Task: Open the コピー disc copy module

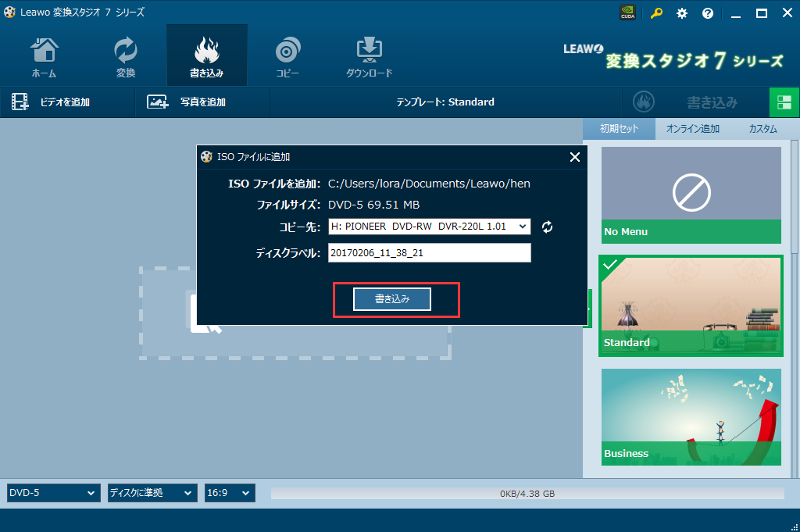Action: tap(287, 56)
